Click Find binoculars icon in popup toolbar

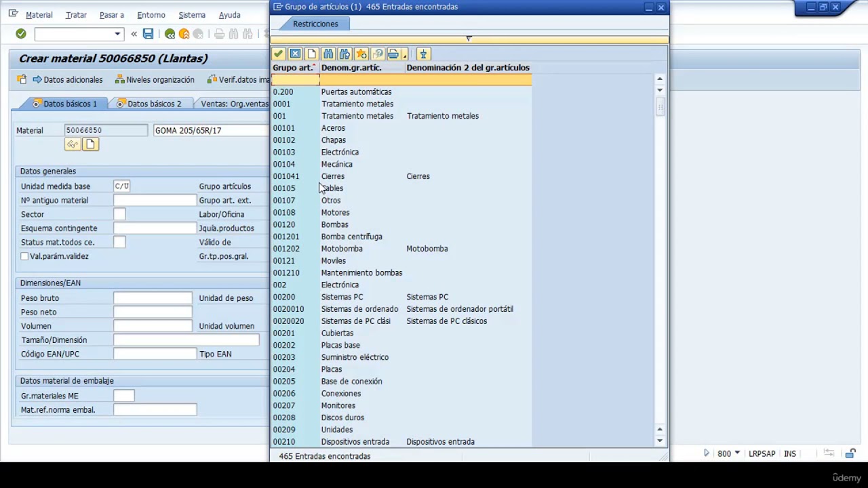[x=328, y=54]
